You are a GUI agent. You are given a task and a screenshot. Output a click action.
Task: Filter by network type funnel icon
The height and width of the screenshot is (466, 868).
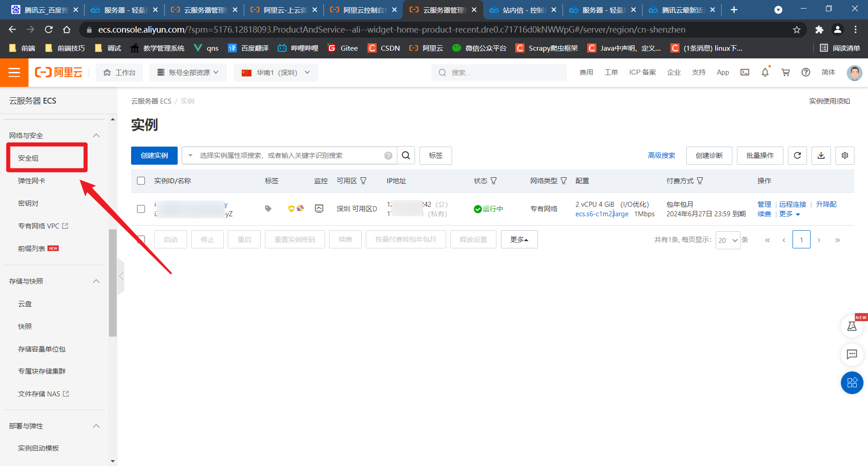pyautogui.click(x=564, y=181)
